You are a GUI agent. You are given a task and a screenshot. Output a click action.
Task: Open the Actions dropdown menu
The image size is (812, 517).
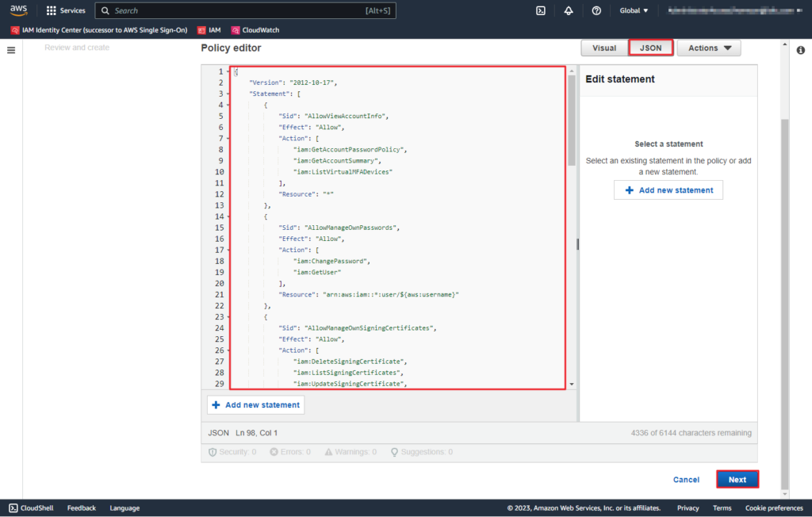pos(709,48)
